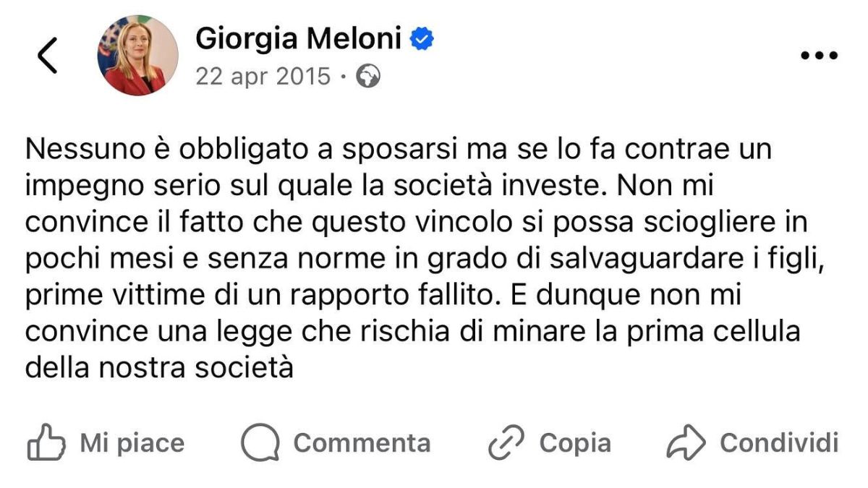Go back using the left arrow

coord(48,56)
